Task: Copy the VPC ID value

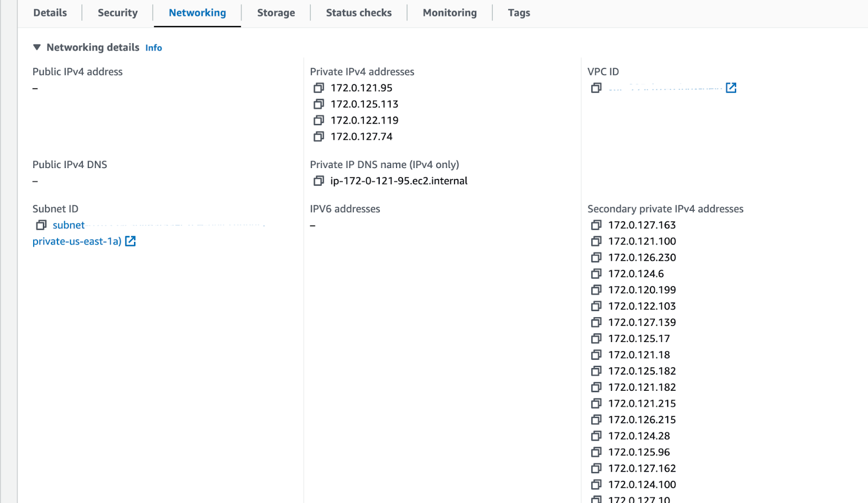Action: (x=596, y=88)
